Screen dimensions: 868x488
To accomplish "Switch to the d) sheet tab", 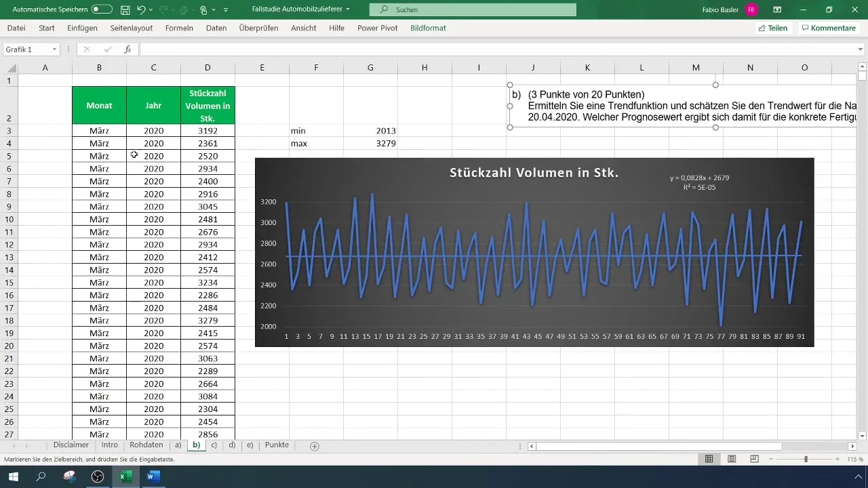I will (x=232, y=445).
